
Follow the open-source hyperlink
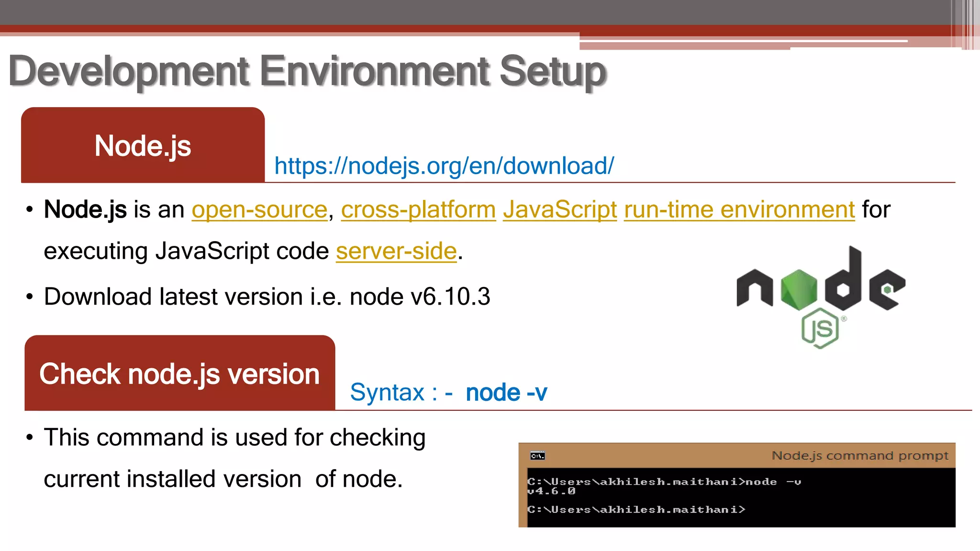click(x=259, y=209)
